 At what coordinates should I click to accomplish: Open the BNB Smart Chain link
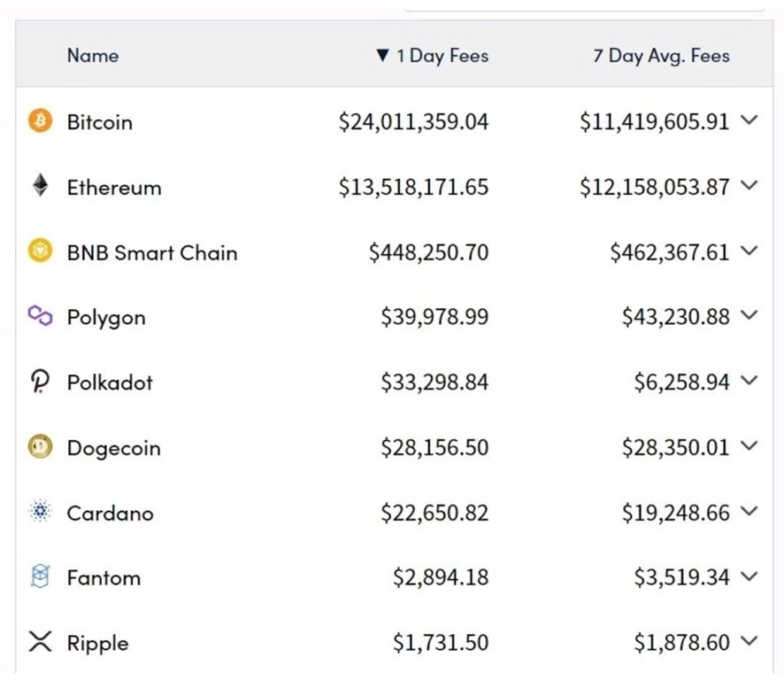tap(152, 252)
